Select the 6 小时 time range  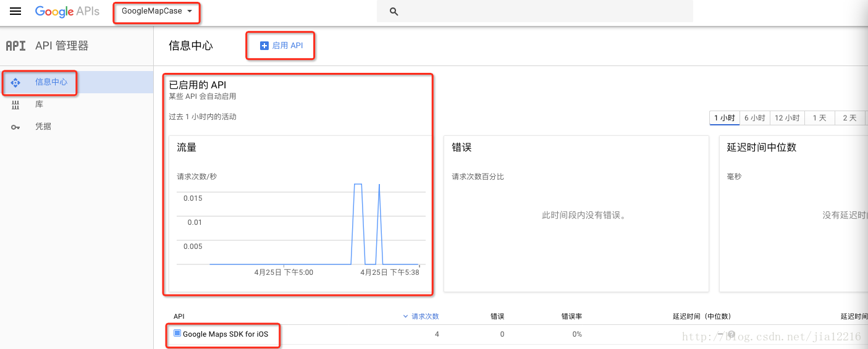tap(754, 118)
